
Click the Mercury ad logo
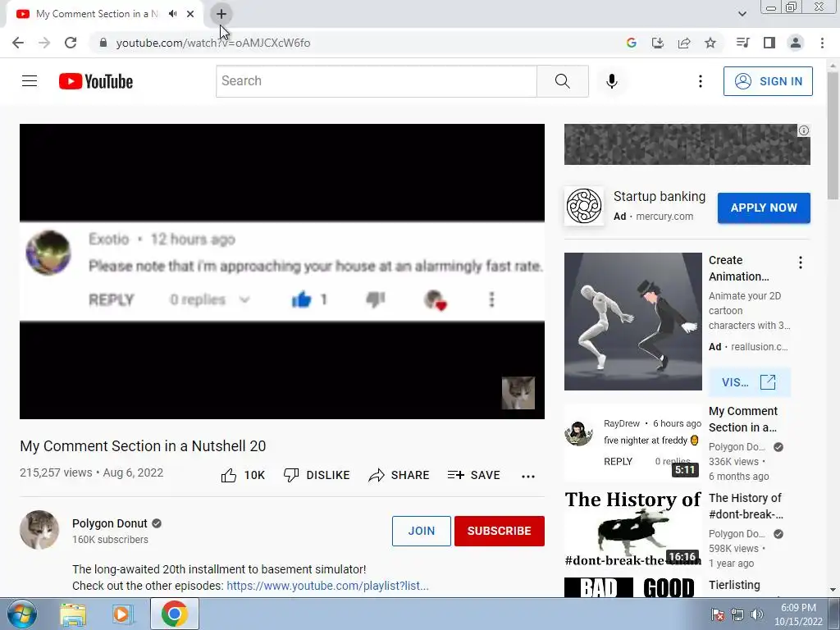pyautogui.click(x=584, y=206)
